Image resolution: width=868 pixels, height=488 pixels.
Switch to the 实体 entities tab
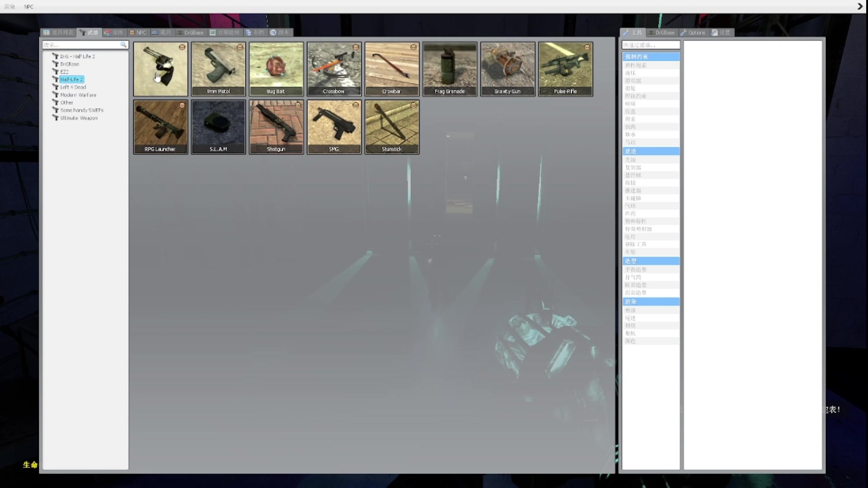click(113, 33)
